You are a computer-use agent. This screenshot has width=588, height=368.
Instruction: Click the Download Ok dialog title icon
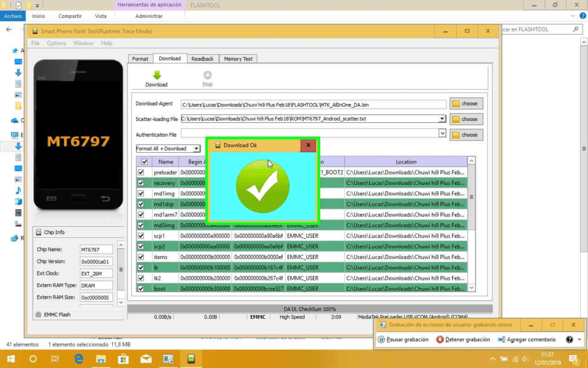(x=218, y=145)
